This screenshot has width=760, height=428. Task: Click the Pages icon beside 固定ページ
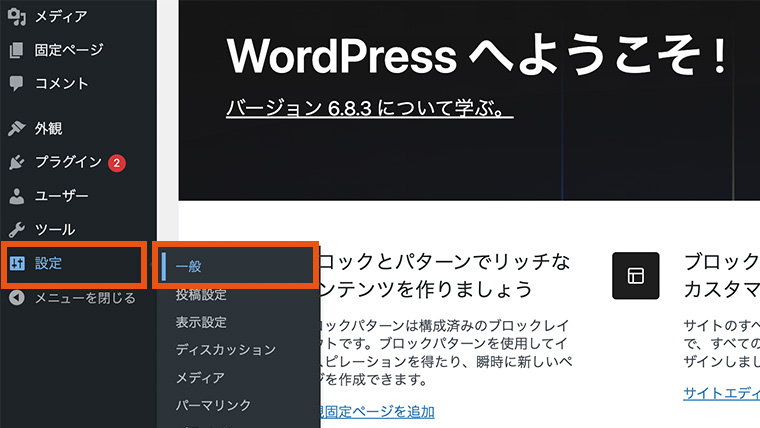pos(16,50)
